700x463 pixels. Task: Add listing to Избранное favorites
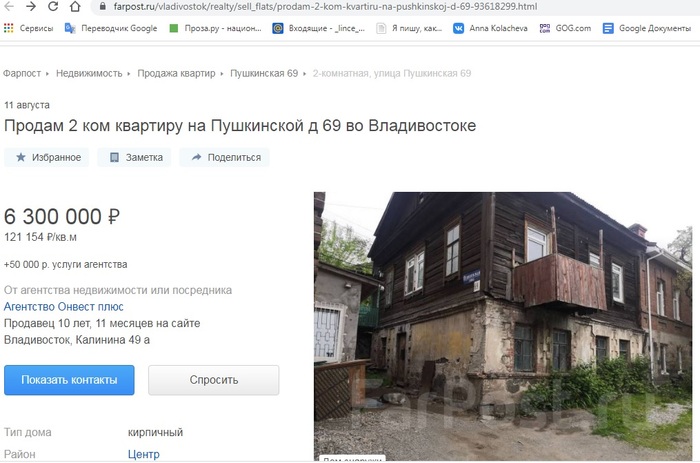(x=47, y=157)
